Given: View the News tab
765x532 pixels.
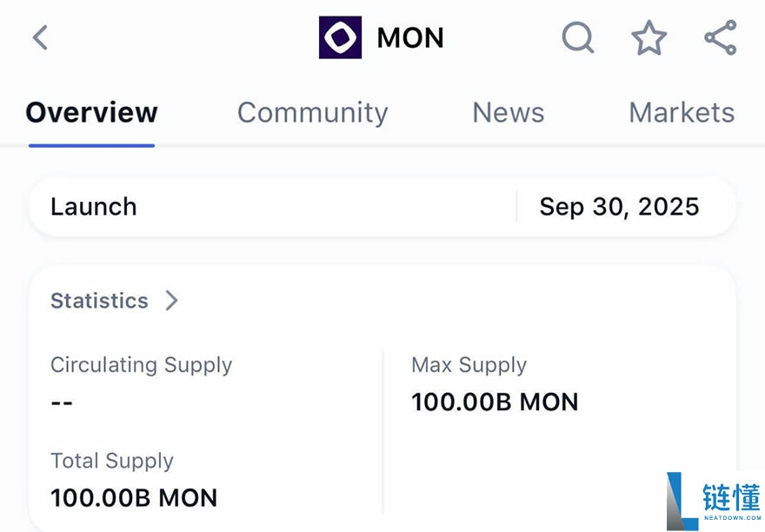Looking at the screenshot, I should pyautogui.click(x=508, y=112).
